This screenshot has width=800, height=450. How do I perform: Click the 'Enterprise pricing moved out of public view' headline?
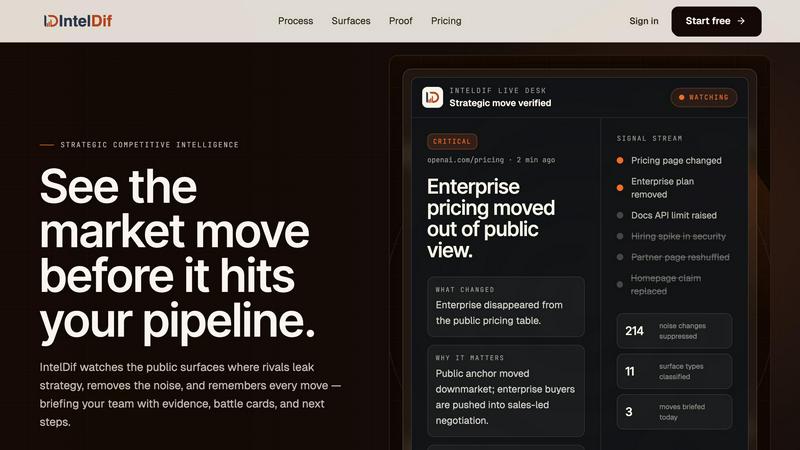491,218
